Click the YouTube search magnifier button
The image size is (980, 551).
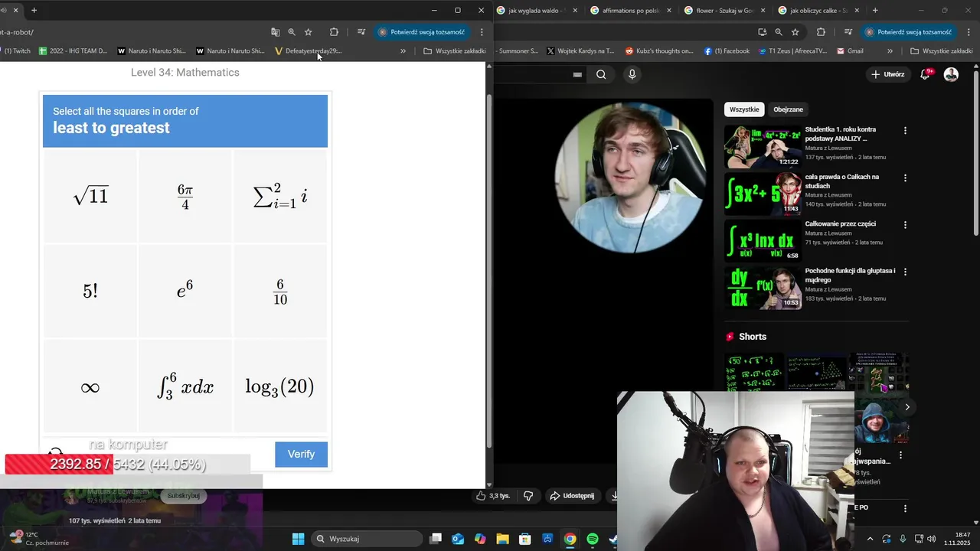pyautogui.click(x=601, y=74)
